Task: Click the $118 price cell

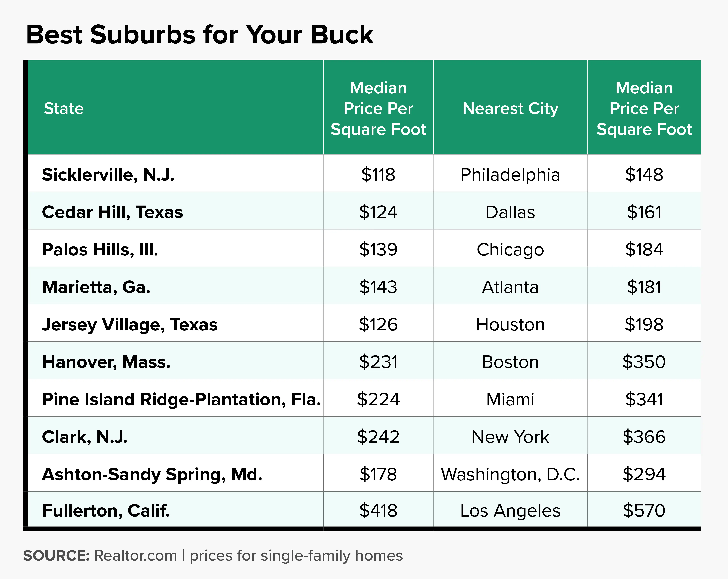Action: [378, 175]
